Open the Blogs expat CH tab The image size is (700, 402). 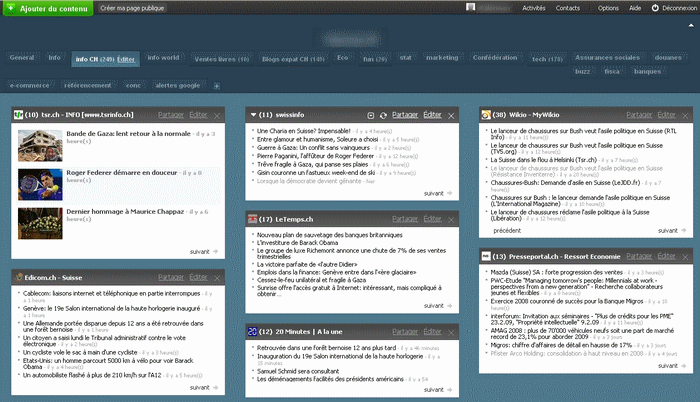tap(293, 59)
